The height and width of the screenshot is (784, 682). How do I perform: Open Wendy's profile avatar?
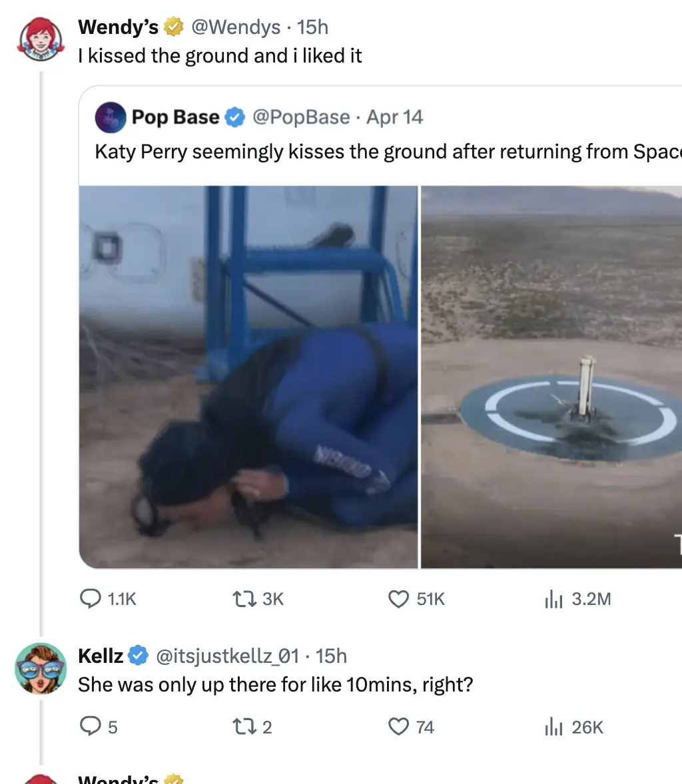pyautogui.click(x=41, y=39)
